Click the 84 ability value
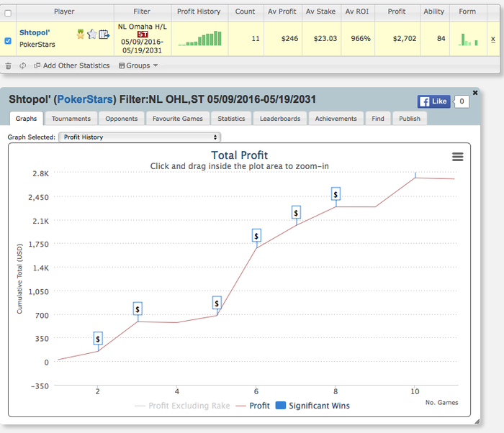Screen dimensions: 504x433 [x=441, y=39]
